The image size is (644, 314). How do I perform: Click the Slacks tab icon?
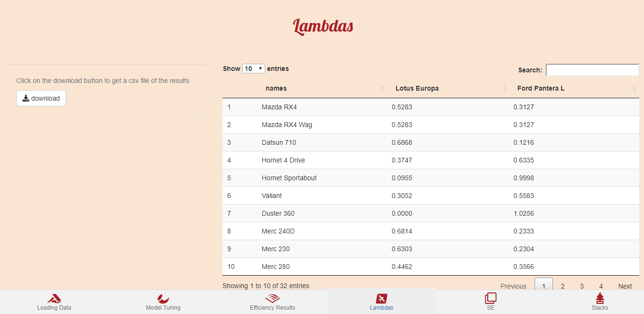600,298
